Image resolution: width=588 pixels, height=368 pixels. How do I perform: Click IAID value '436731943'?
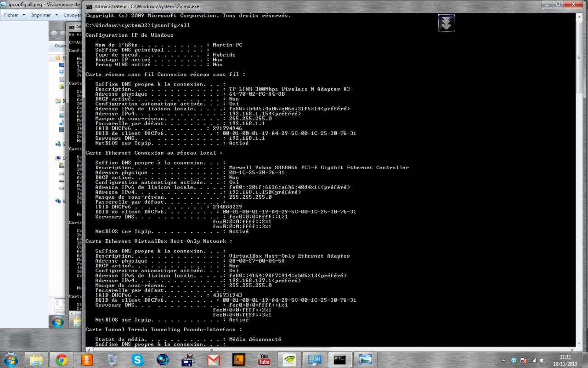pos(227,295)
